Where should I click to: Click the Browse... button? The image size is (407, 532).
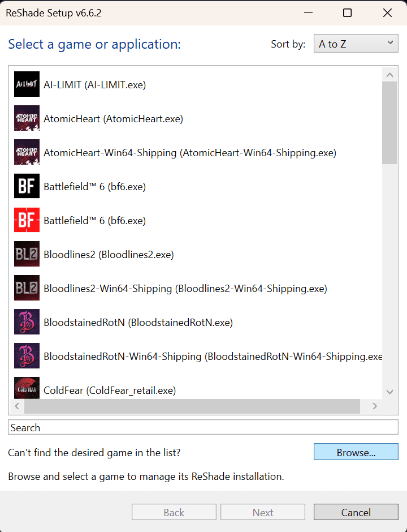pyautogui.click(x=356, y=452)
